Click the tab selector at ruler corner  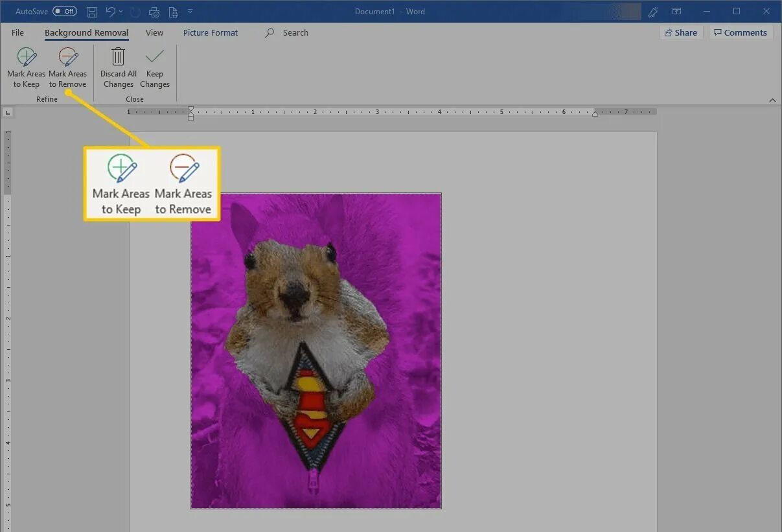point(8,113)
